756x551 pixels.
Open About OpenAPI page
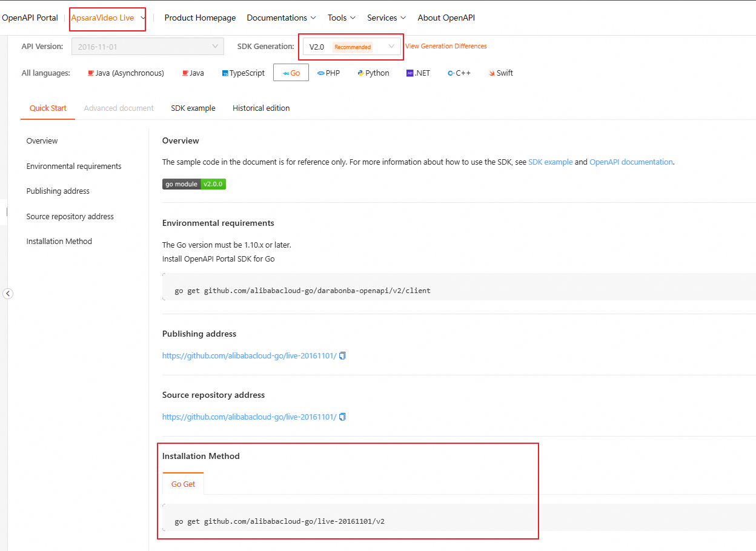point(446,18)
